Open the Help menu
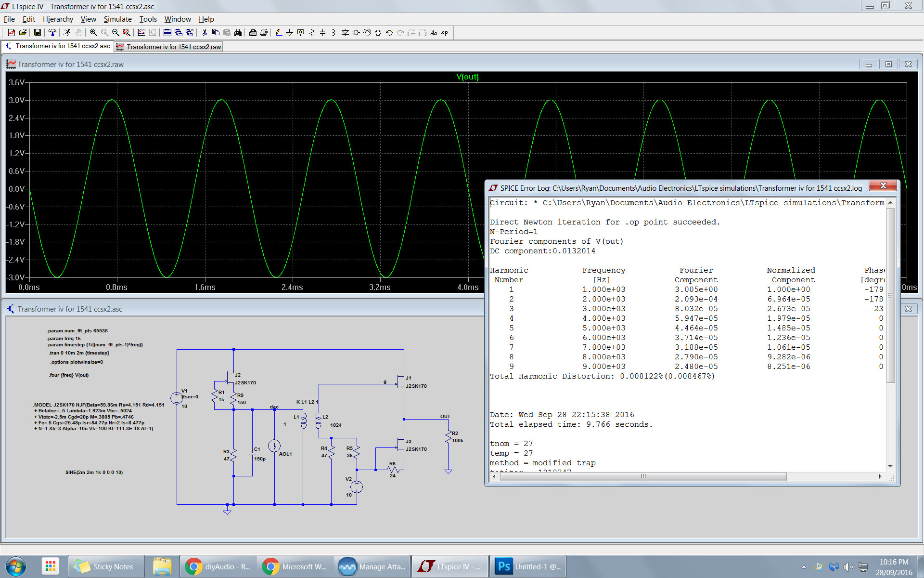924x578 pixels. point(206,19)
